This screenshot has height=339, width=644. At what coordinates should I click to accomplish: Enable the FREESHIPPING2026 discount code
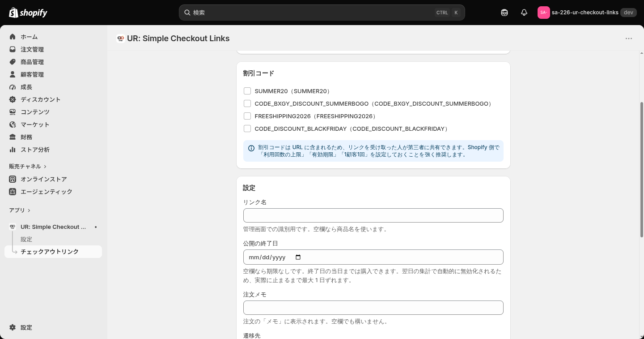point(247,116)
